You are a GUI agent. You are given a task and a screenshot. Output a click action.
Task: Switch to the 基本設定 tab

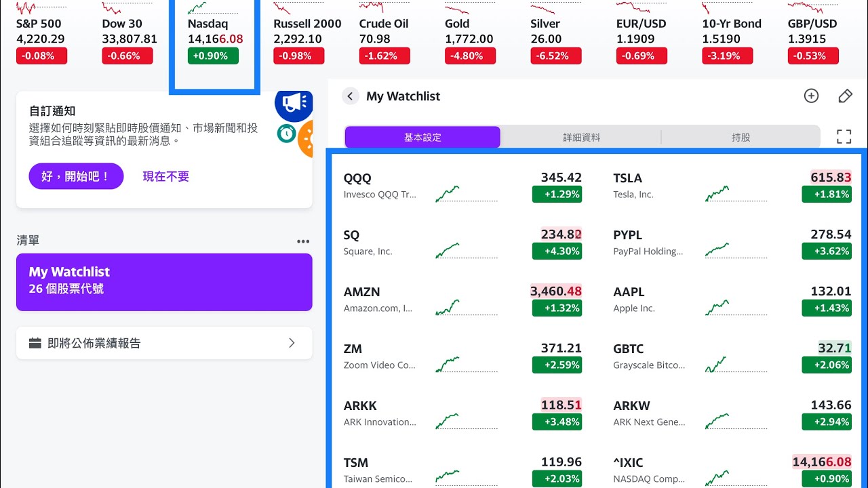click(x=422, y=137)
